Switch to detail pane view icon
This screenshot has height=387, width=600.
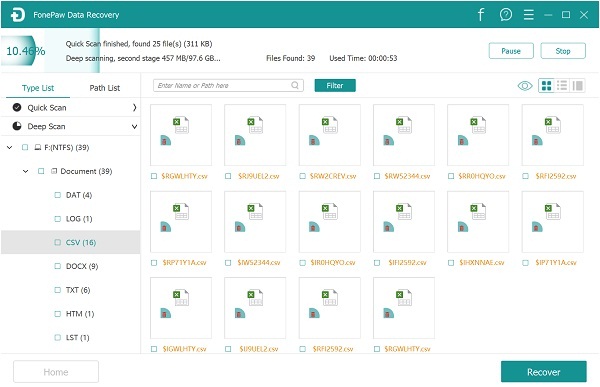577,85
